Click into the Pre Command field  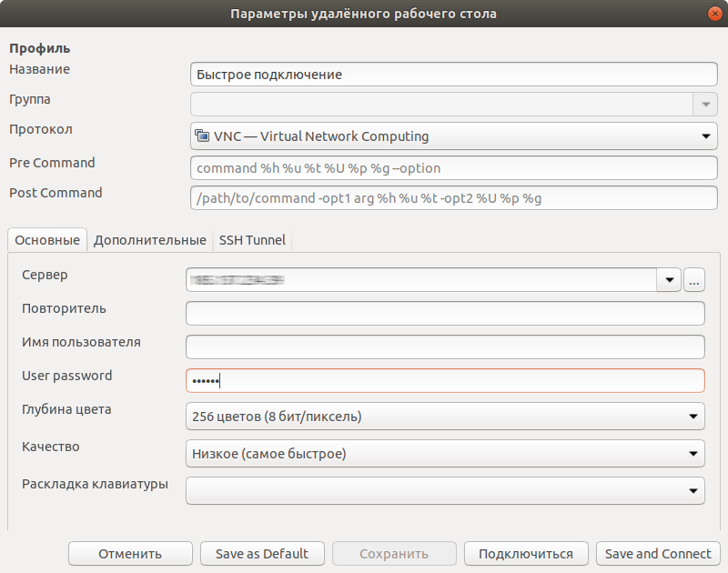point(454,168)
